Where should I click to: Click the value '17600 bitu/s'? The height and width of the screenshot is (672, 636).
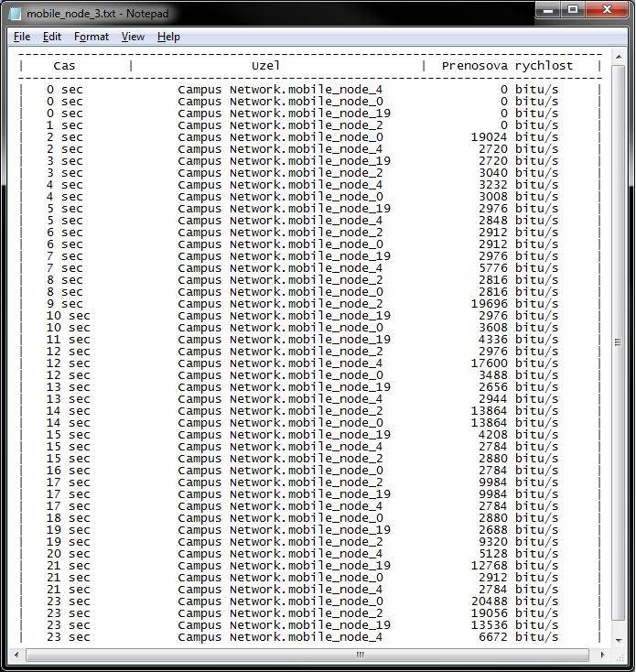(514, 363)
